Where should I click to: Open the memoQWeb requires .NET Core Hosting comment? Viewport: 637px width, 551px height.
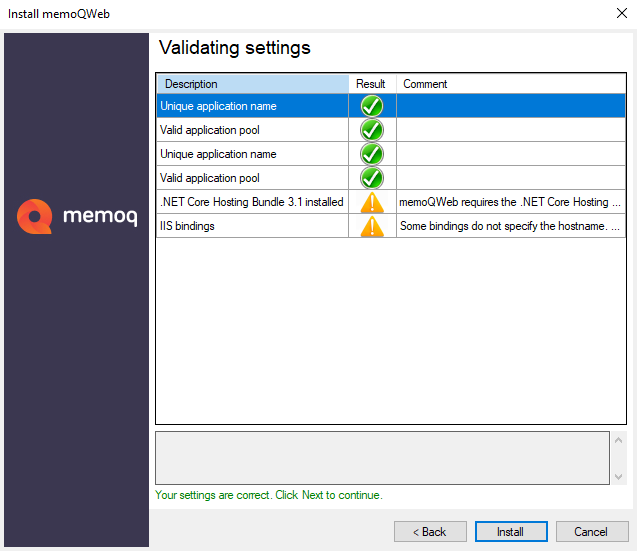coord(510,202)
